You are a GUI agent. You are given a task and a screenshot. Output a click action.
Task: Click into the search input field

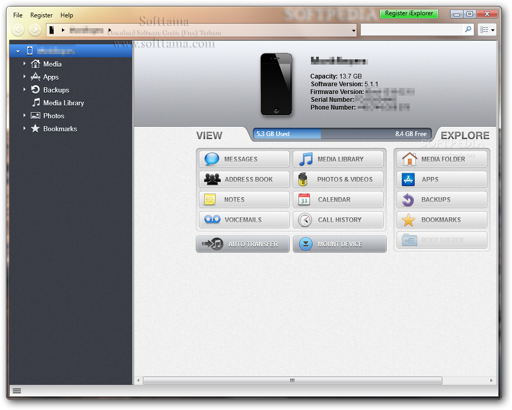[x=413, y=29]
